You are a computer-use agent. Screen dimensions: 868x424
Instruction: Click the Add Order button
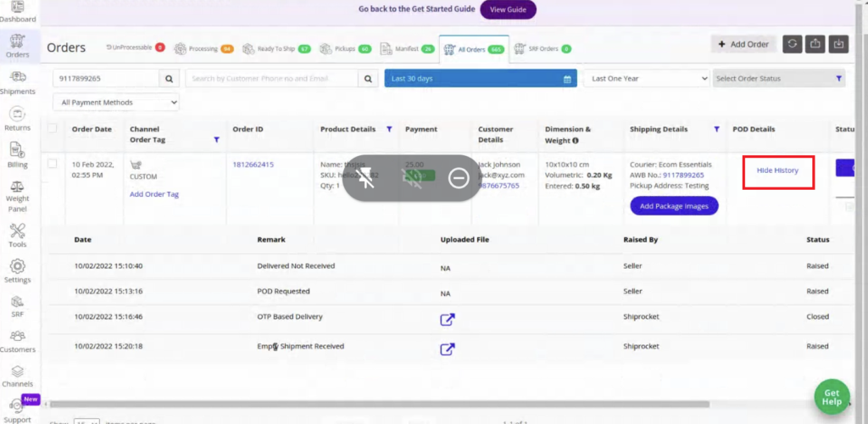tap(743, 44)
